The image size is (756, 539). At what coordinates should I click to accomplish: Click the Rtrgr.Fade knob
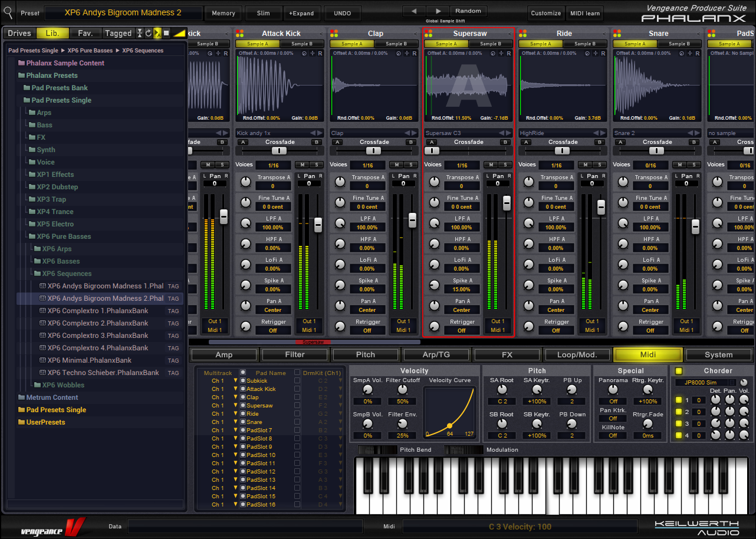pyautogui.click(x=647, y=424)
